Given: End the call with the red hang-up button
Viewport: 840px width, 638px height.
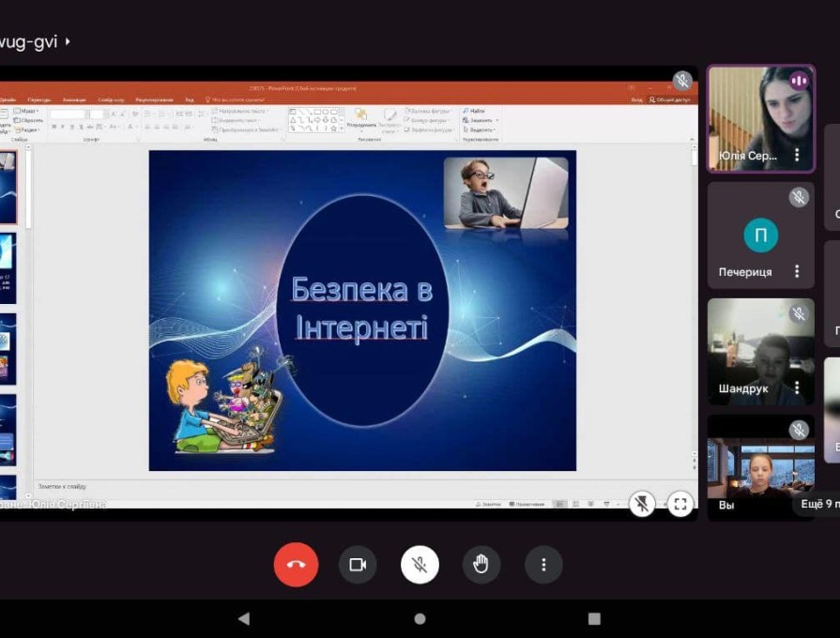Looking at the screenshot, I should [x=296, y=564].
